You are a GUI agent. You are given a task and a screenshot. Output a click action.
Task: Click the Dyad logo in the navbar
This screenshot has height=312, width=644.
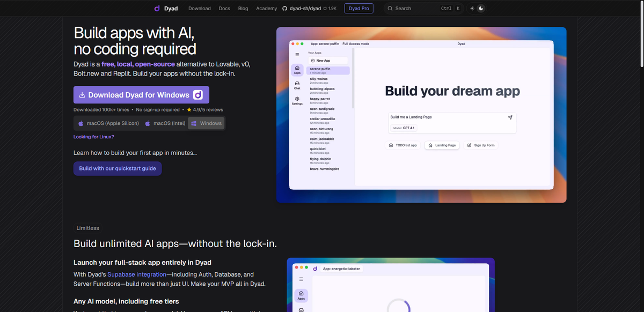(x=165, y=9)
